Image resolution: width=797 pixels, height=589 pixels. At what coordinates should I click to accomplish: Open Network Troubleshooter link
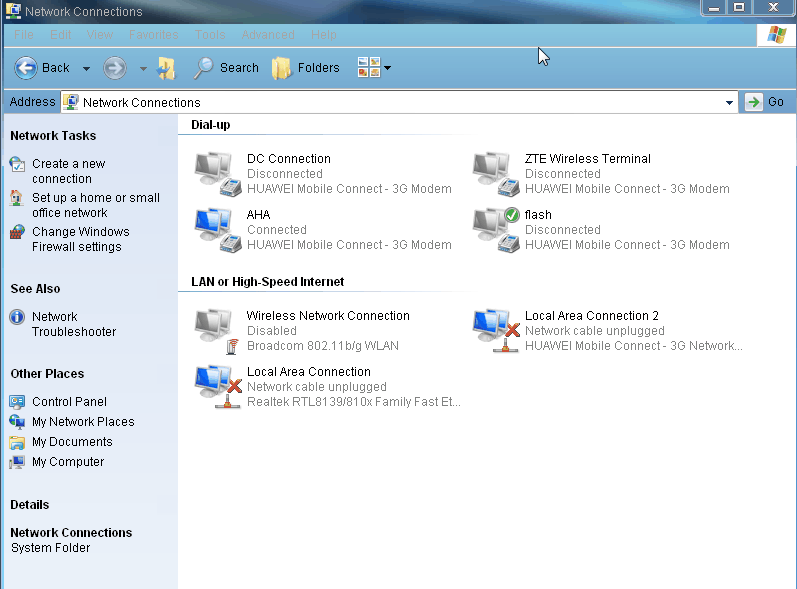coord(74,324)
